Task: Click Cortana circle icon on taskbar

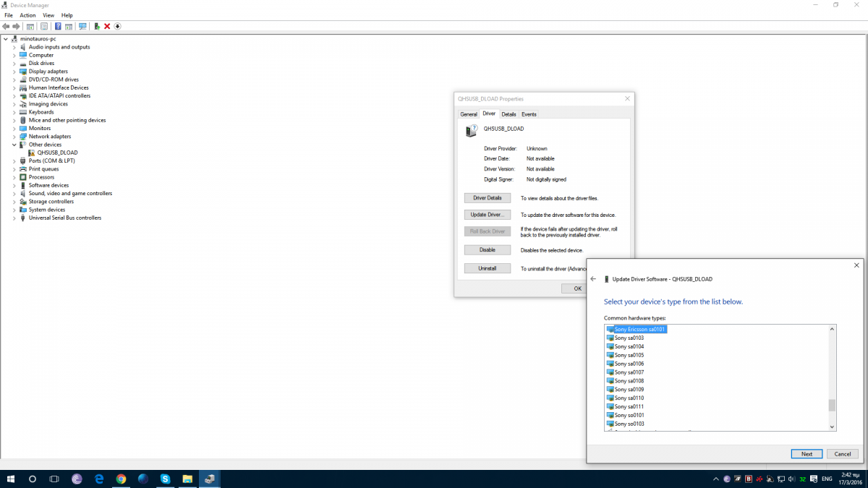Action: point(33,479)
